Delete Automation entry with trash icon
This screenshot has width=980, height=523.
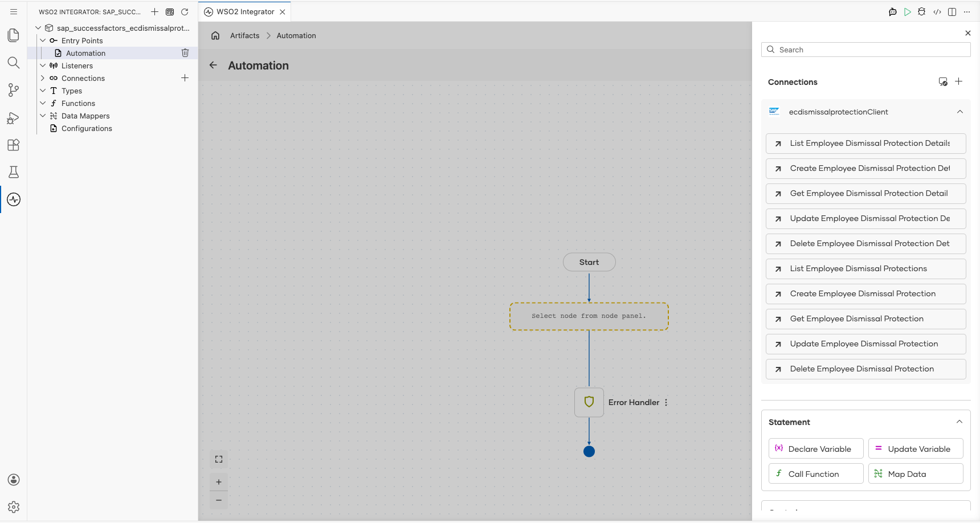tap(185, 53)
